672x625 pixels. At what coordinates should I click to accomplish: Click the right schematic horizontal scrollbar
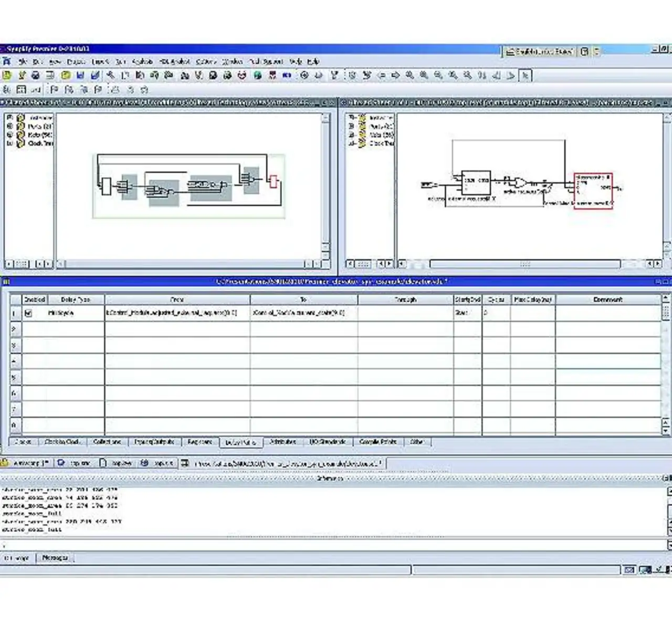pyautogui.click(x=525, y=264)
